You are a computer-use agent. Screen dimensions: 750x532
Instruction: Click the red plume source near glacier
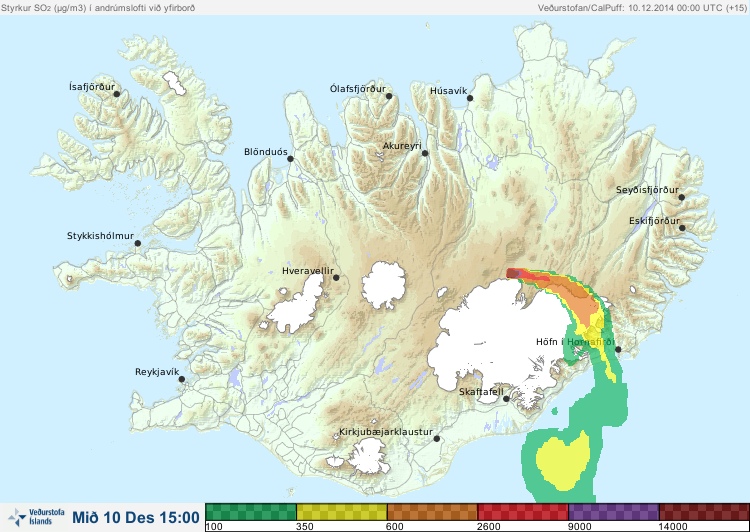click(x=513, y=273)
